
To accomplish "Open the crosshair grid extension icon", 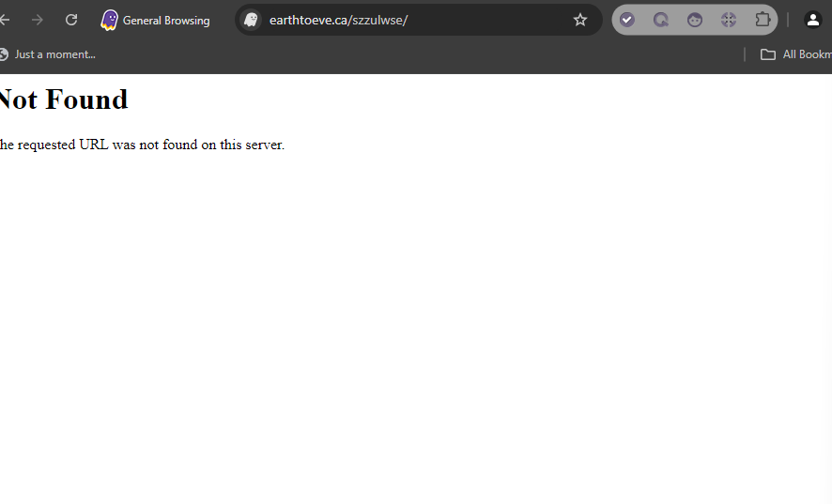I will pos(729,20).
